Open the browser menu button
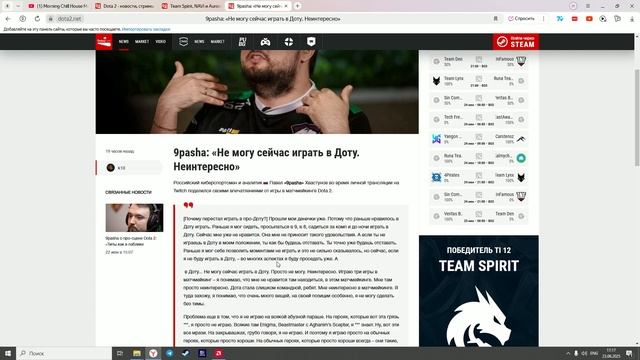The width and height of the screenshot is (640, 360). point(588,6)
